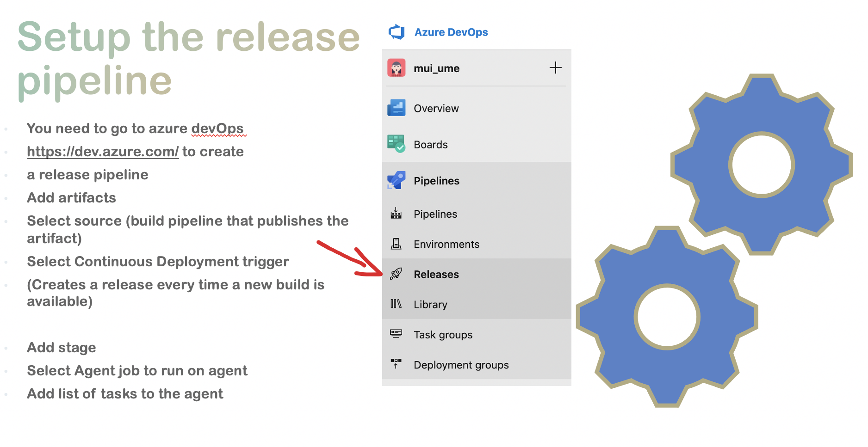Click the Library books icon

pyautogui.click(x=396, y=304)
